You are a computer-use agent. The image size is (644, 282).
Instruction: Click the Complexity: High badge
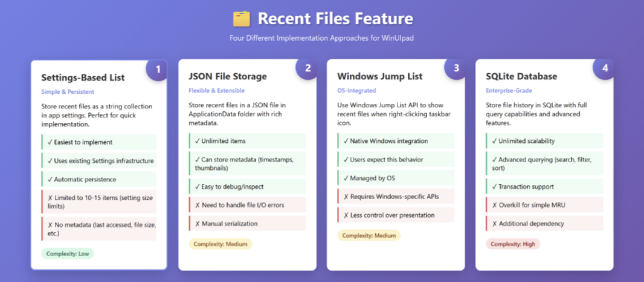[x=513, y=243]
